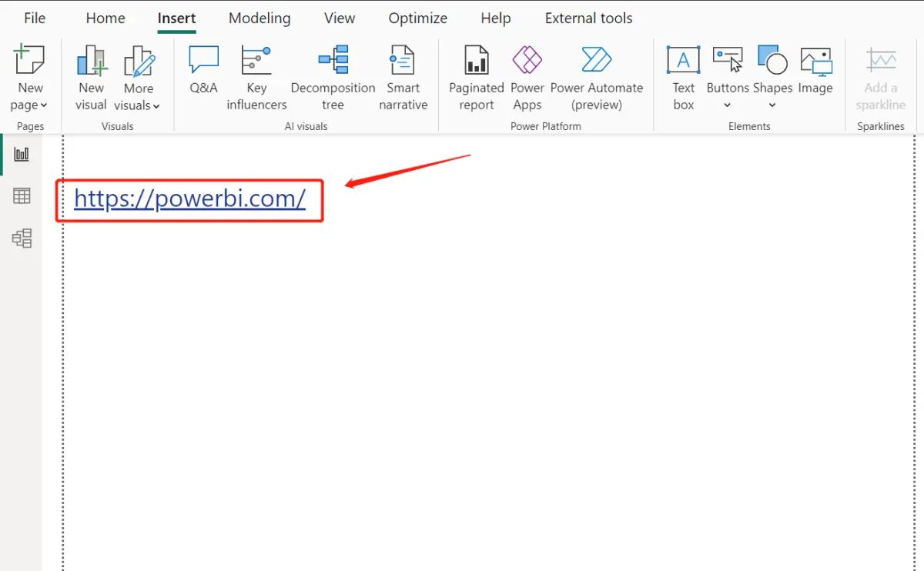Follow the powerbi.com hyperlink
This screenshot has height=571, width=924.
pyautogui.click(x=189, y=199)
